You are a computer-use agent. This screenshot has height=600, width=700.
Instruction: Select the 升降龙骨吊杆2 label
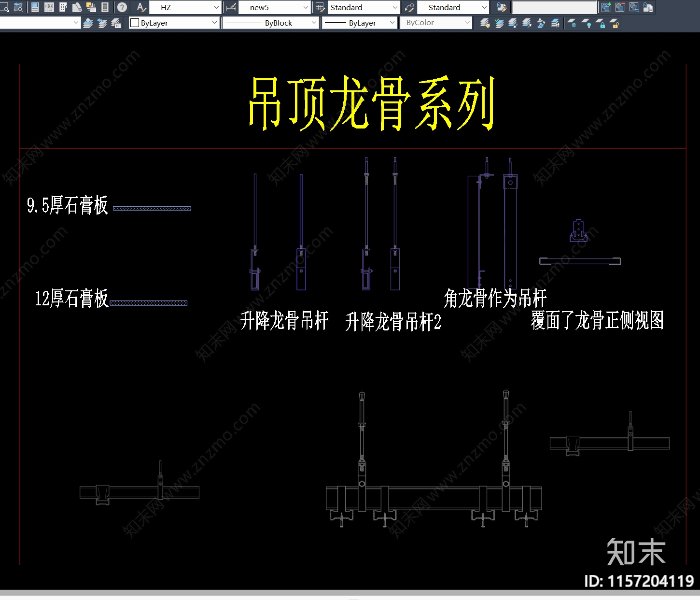[x=393, y=321]
